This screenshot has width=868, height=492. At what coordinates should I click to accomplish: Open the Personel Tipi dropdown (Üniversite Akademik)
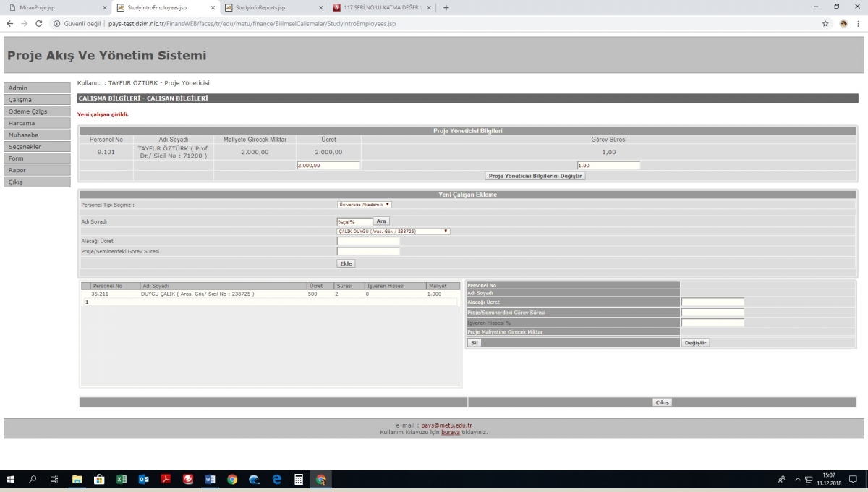364,205
